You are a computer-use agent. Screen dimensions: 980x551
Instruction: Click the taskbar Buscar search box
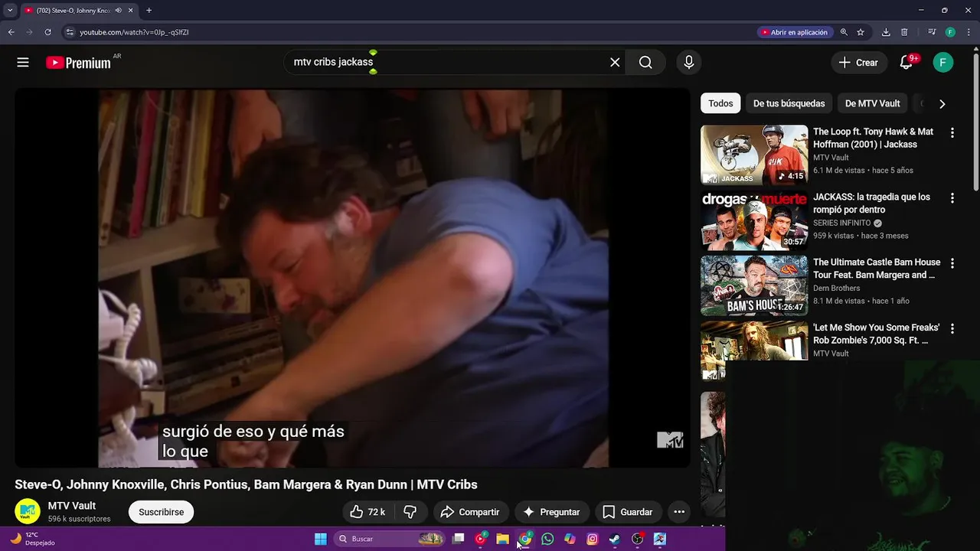390,539
